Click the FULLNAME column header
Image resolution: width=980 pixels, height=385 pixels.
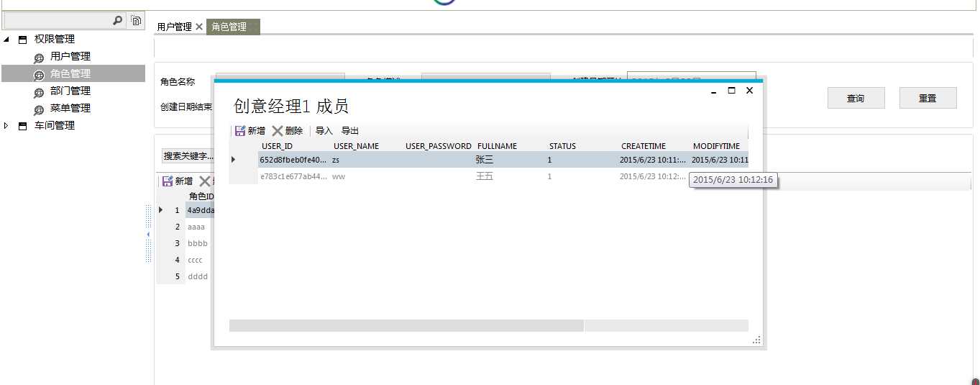point(497,146)
